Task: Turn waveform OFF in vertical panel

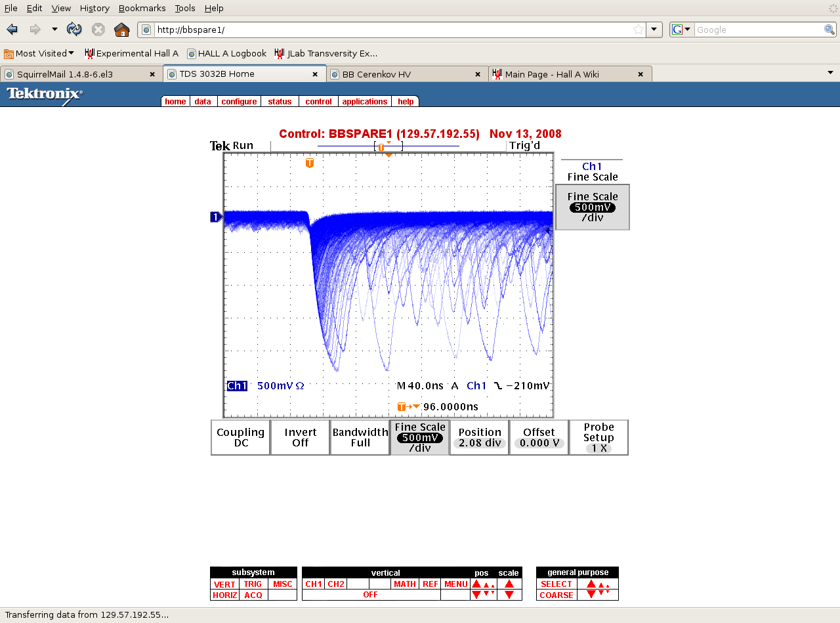Action: [x=371, y=595]
